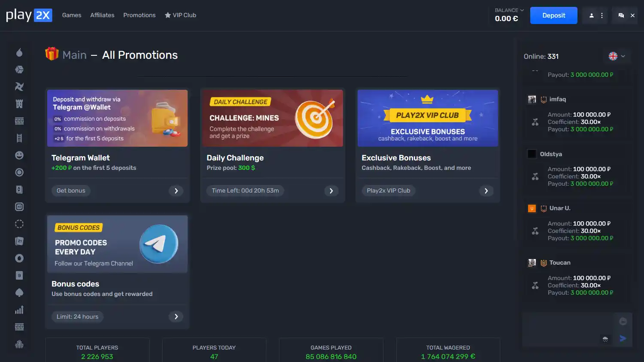Open the Blackjack 21 cards icon
644x362 pixels.
point(19,241)
